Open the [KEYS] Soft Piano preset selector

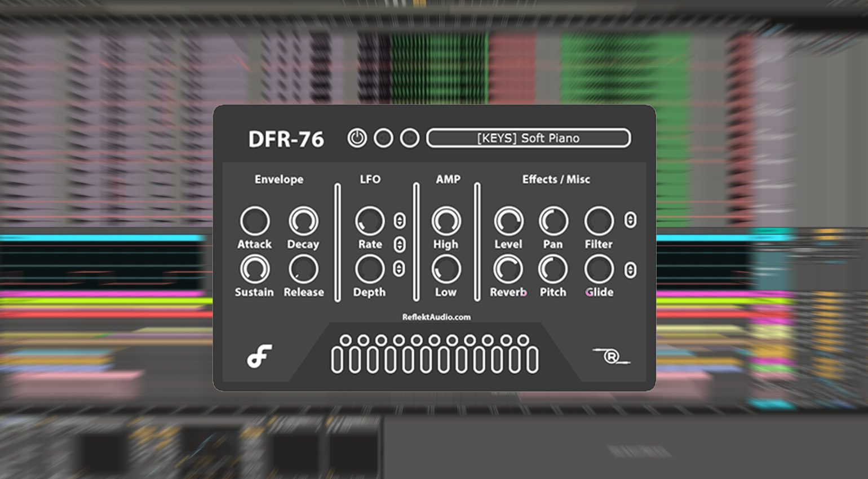pyautogui.click(x=528, y=138)
